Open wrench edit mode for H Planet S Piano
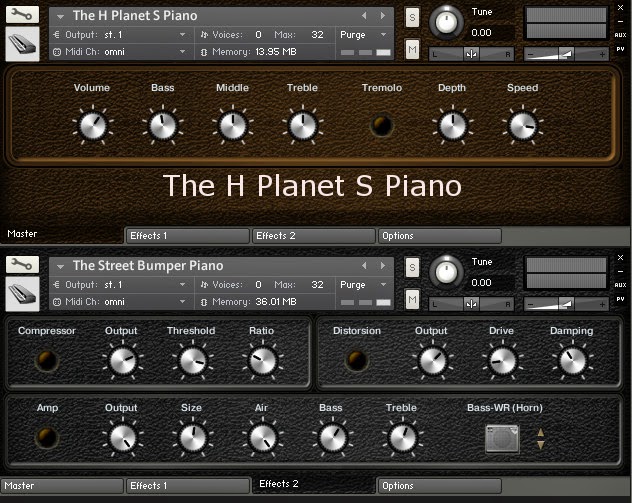 coord(22,15)
